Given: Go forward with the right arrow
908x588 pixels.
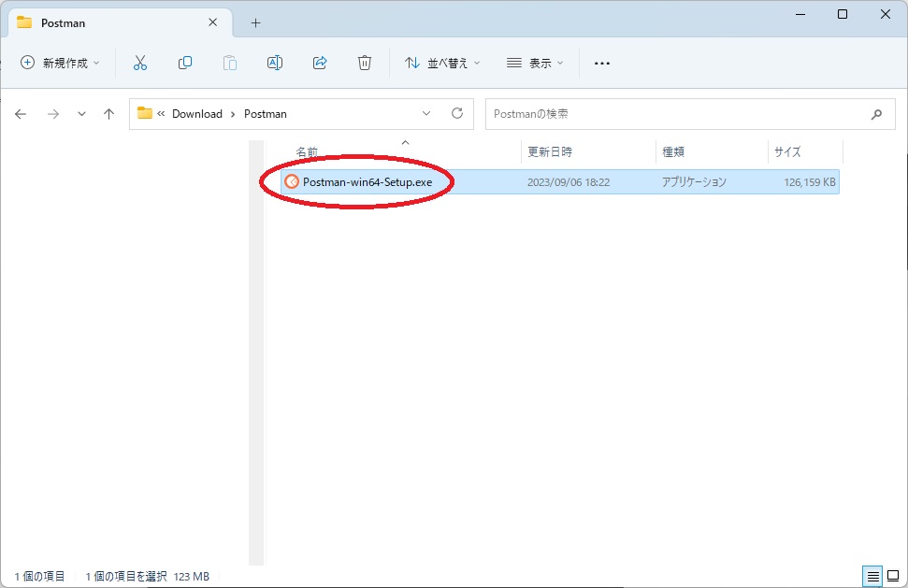Looking at the screenshot, I should tap(53, 114).
